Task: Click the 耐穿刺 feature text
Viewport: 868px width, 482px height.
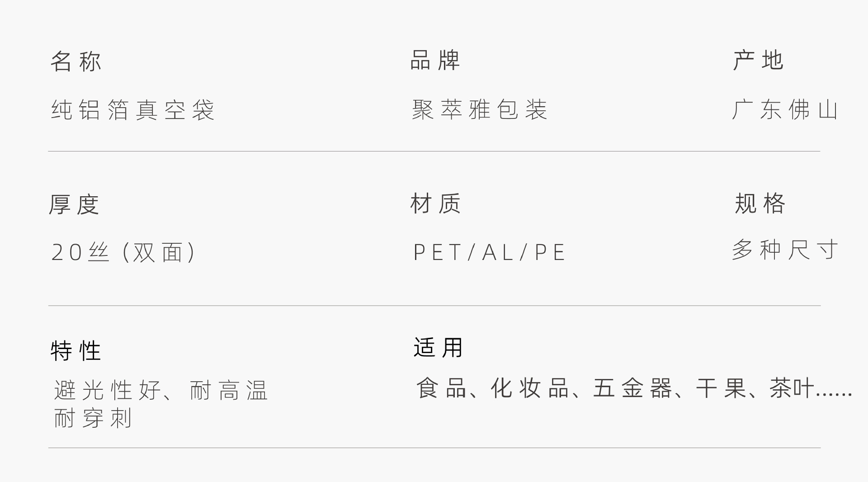Action: click(x=93, y=418)
